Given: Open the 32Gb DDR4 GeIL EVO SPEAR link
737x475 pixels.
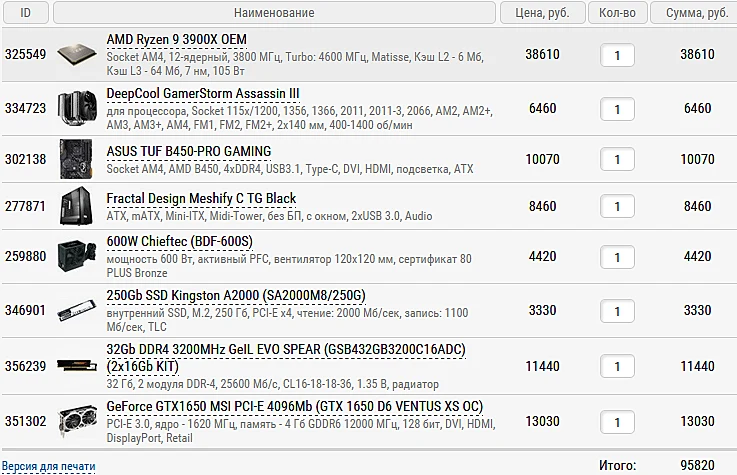Looking at the screenshot, I should pos(286,358).
